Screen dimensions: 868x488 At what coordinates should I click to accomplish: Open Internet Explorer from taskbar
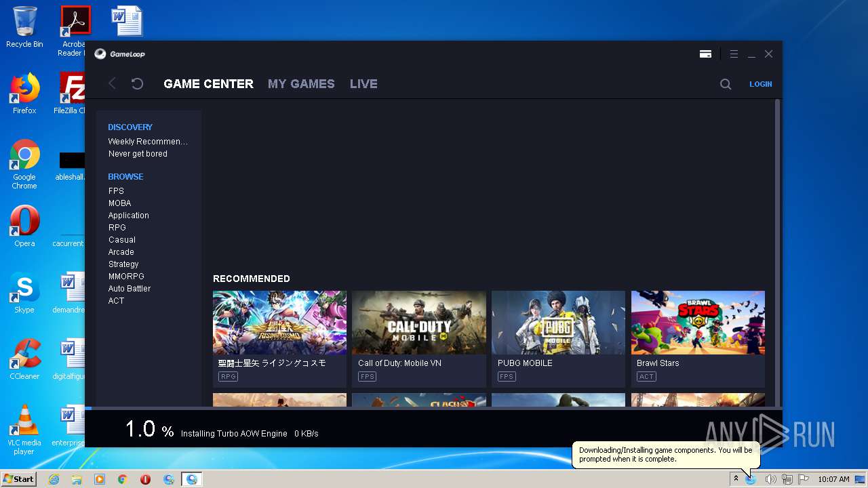(x=54, y=479)
